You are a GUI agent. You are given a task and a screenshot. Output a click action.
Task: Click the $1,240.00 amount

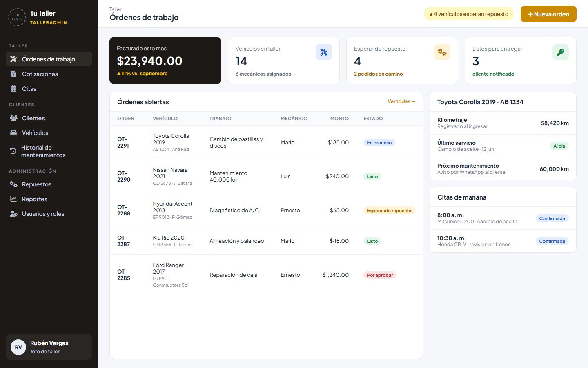(x=336, y=275)
